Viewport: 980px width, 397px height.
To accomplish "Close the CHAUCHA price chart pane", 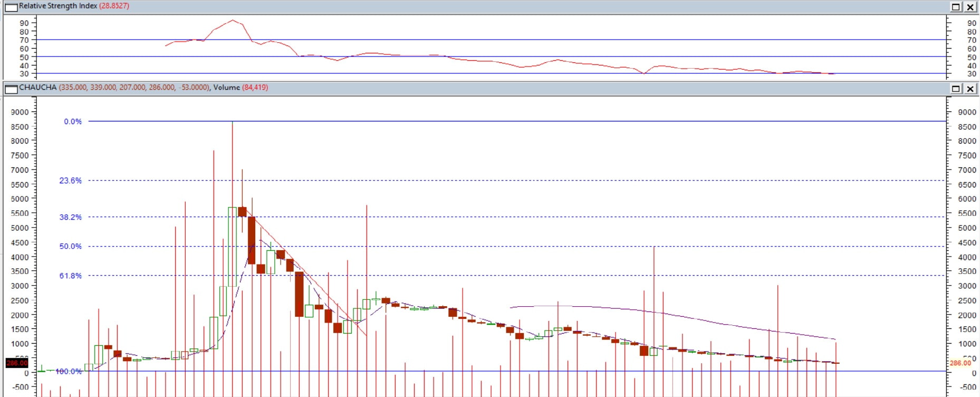I will pyautogui.click(x=970, y=89).
